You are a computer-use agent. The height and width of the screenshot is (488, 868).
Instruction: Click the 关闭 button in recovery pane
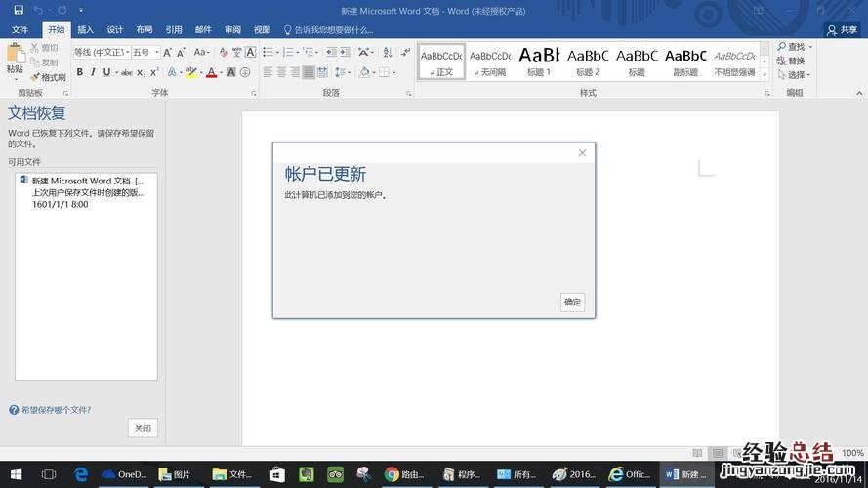pos(143,428)
